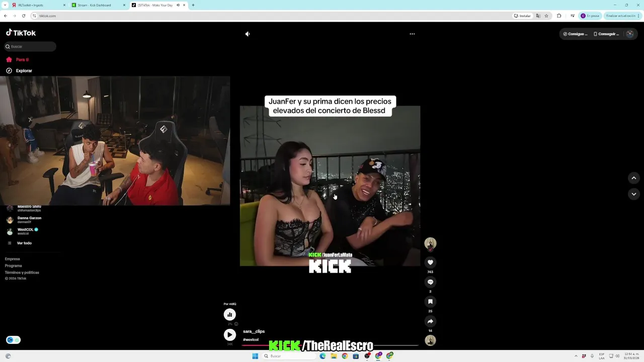The image size is (644, 362).
Task: Open the browser extensions puzzle icon
Action: (559, 16)
